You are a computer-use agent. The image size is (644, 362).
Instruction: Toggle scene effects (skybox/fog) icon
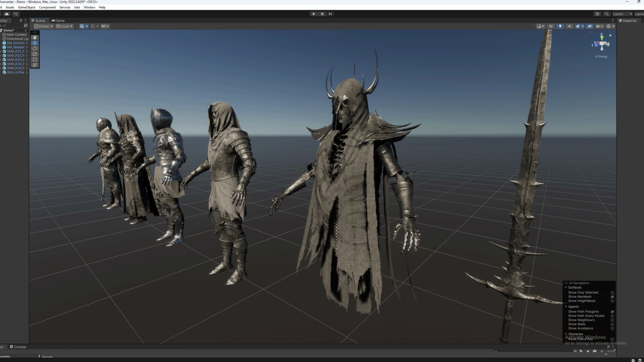(x=578, y=26)
